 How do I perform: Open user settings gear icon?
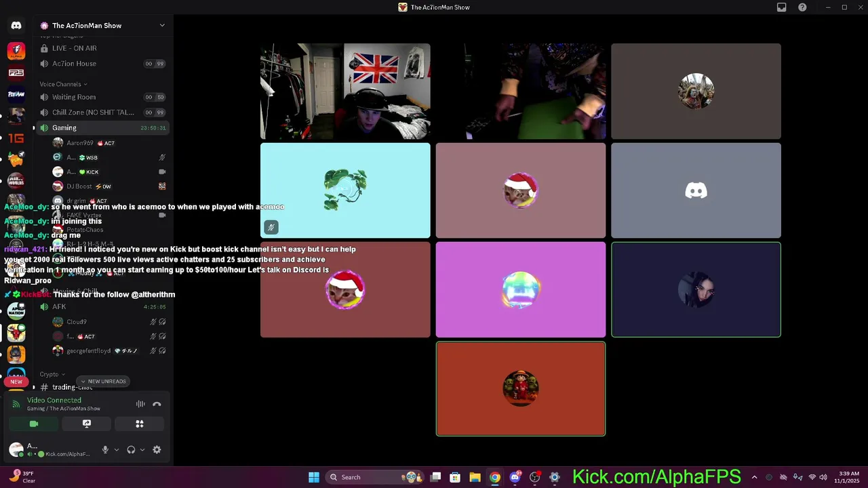[x=157, y=449]
